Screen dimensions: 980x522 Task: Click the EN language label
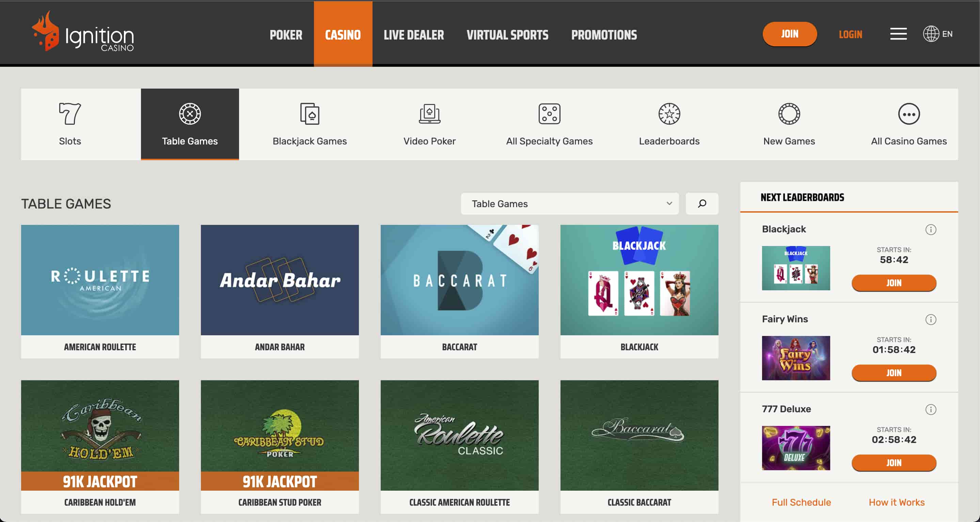coord(947,34)
